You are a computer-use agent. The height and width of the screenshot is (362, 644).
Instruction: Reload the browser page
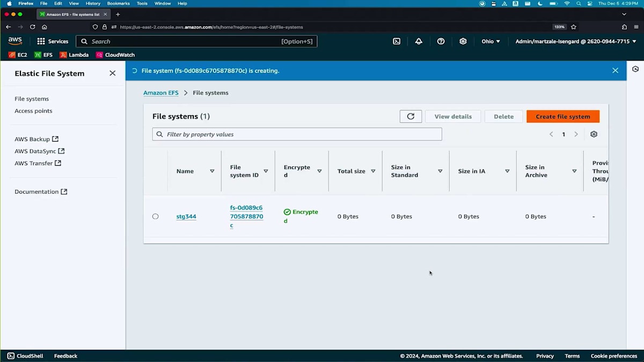tap(32, 27)
